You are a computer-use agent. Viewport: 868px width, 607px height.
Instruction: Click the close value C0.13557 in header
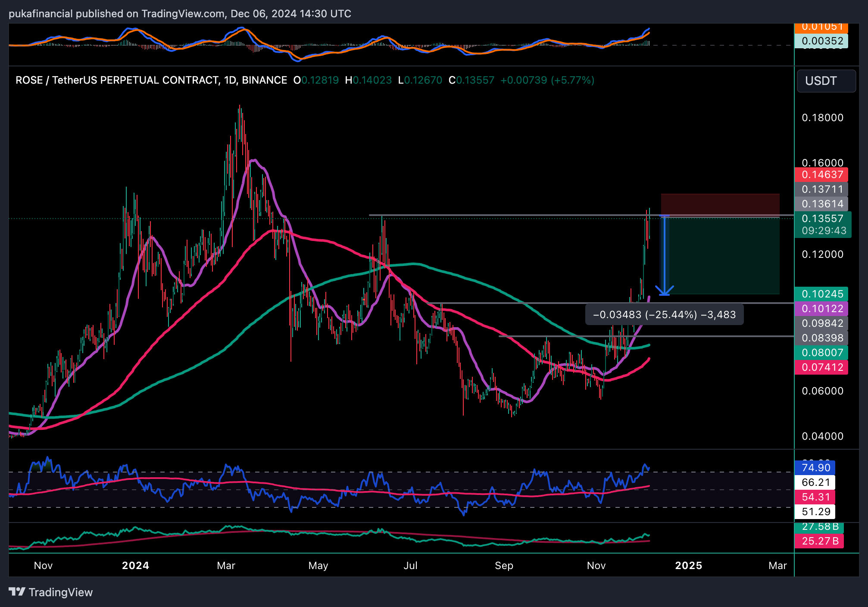(471, 80)
